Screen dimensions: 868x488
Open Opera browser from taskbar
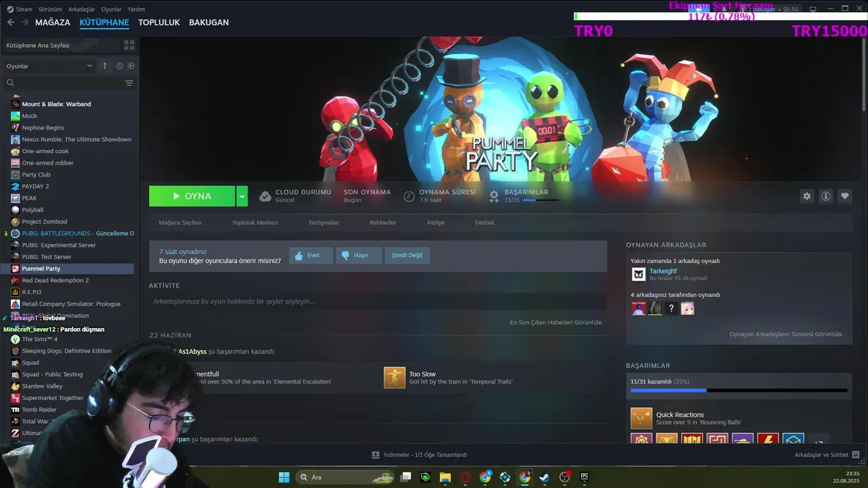pyautogui.click(x=465, y=477)
